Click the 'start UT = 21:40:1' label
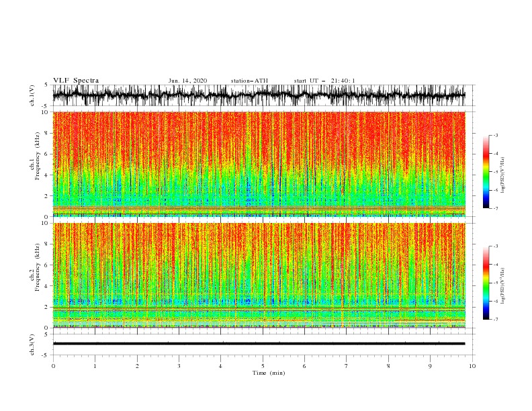 (x=324, y=81)
